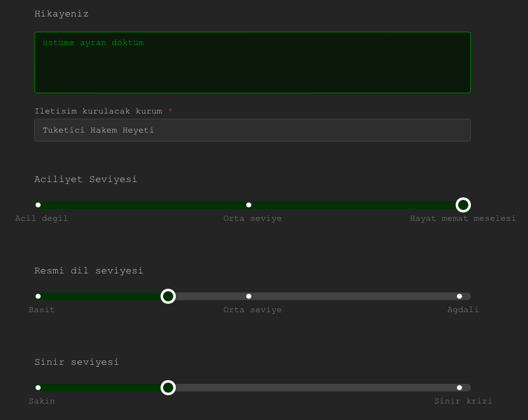528x420 pixels.
Task: Pick the 'Agdali' label text
Action: coord(463,310)
